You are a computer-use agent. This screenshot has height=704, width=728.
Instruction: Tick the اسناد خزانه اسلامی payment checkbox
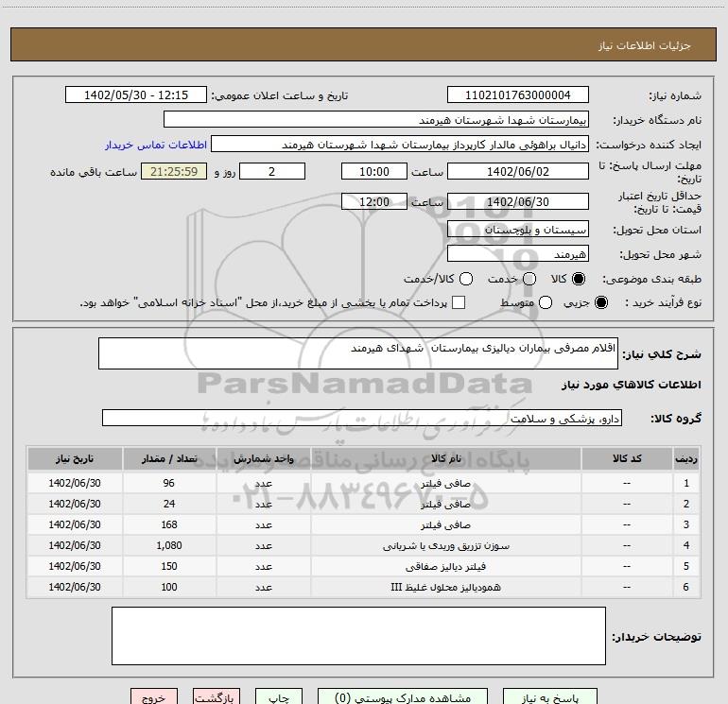459,302
